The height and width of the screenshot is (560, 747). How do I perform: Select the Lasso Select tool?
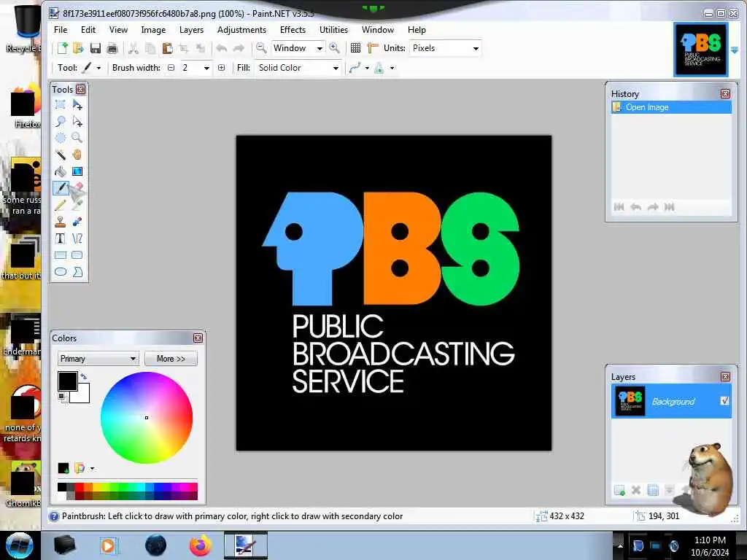point(61,122)
